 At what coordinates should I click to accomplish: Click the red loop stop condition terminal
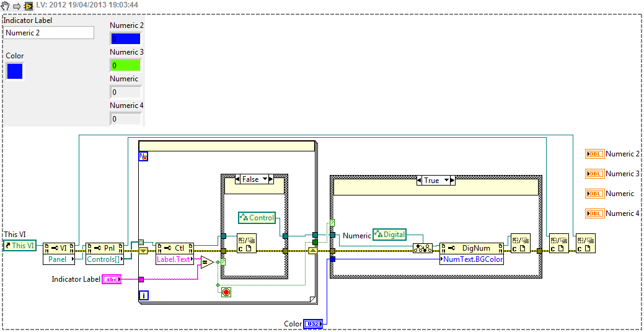pyautogui.click(x=226, y=292)
